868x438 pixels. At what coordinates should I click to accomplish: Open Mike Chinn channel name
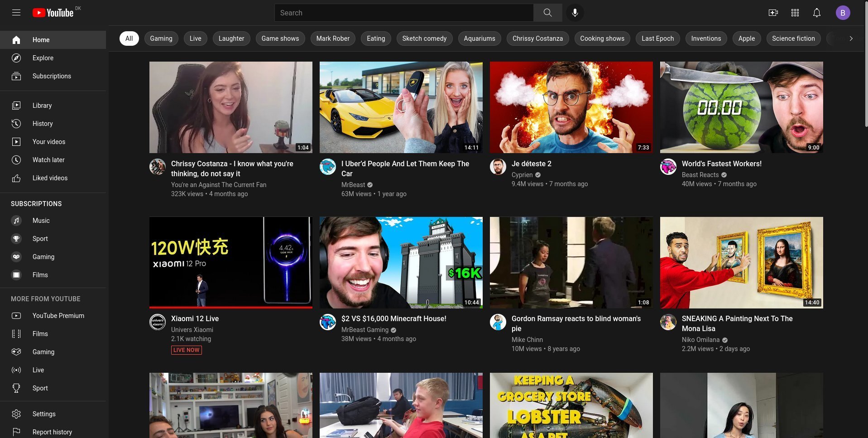[x=527, y=340]
